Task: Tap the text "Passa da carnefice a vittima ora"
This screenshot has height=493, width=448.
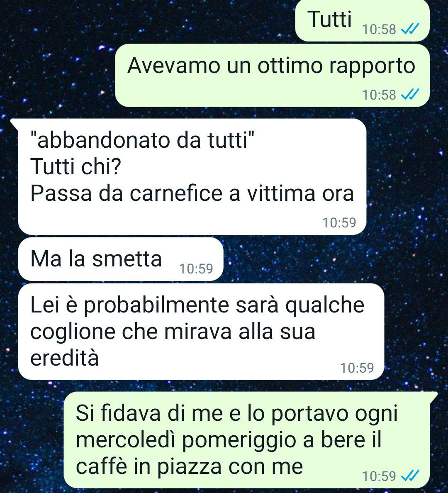Action: click(192, 193)
